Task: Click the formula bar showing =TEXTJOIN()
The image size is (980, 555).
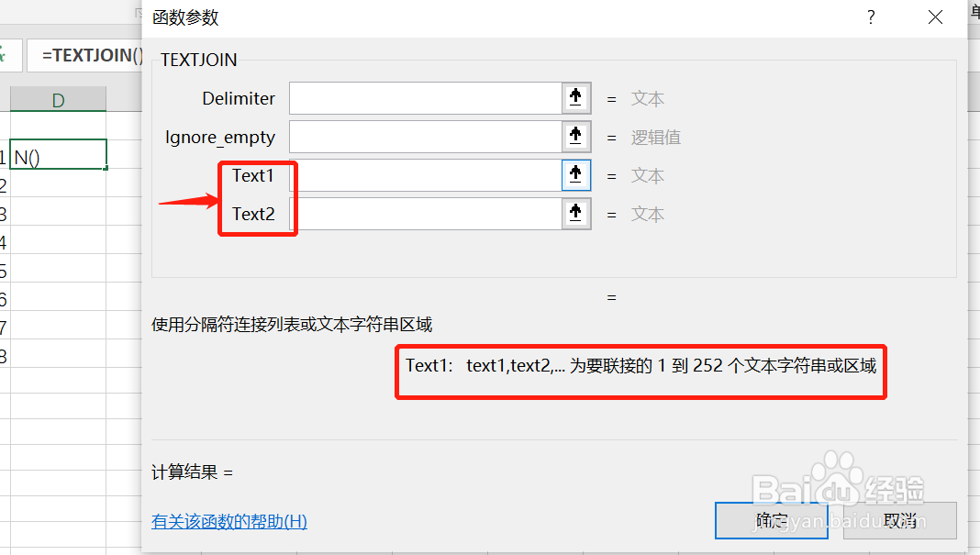Action: [x=87, y=55]
